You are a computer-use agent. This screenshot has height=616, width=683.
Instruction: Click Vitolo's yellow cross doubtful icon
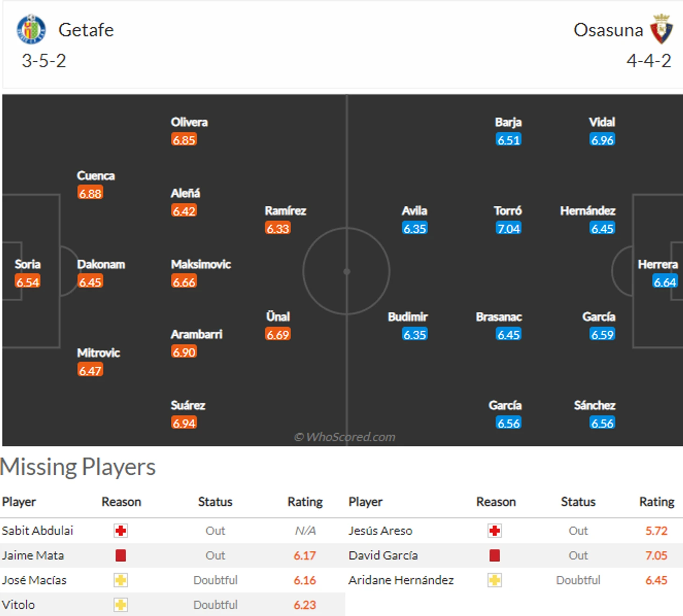(121, 605)
